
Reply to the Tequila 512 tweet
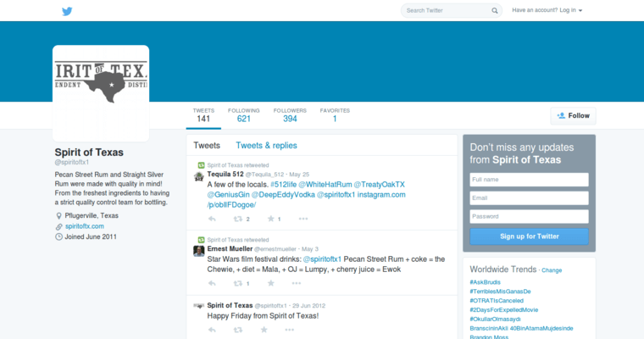pos(212,219)
